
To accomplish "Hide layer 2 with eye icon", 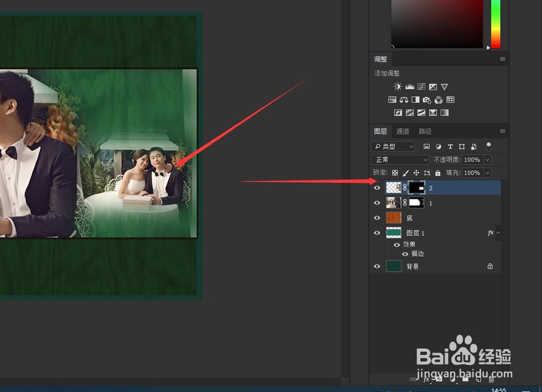I will tap(377, 188).
